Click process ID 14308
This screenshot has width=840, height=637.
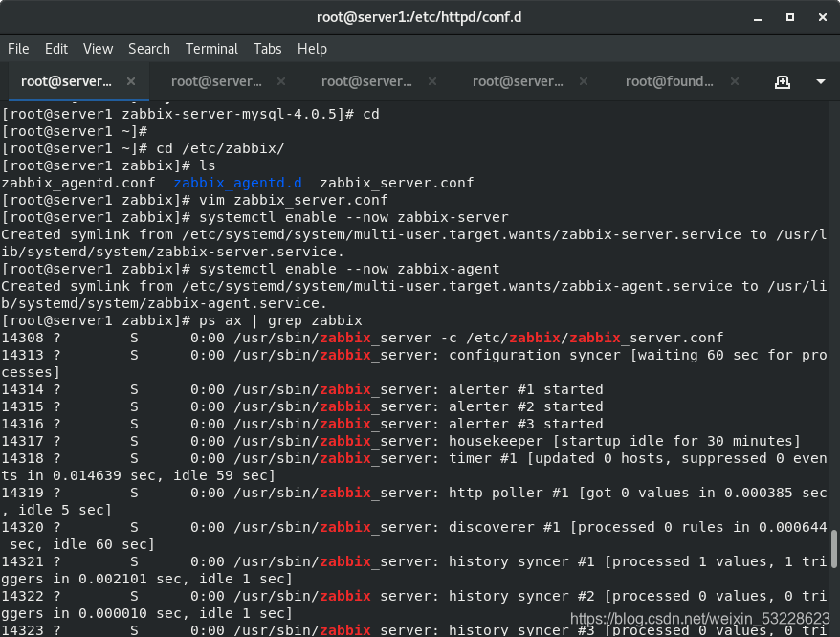23,338
